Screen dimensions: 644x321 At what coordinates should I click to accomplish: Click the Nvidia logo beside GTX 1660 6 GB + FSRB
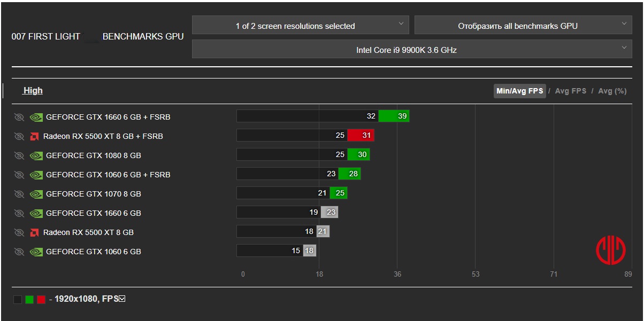[x=36, y=117]
